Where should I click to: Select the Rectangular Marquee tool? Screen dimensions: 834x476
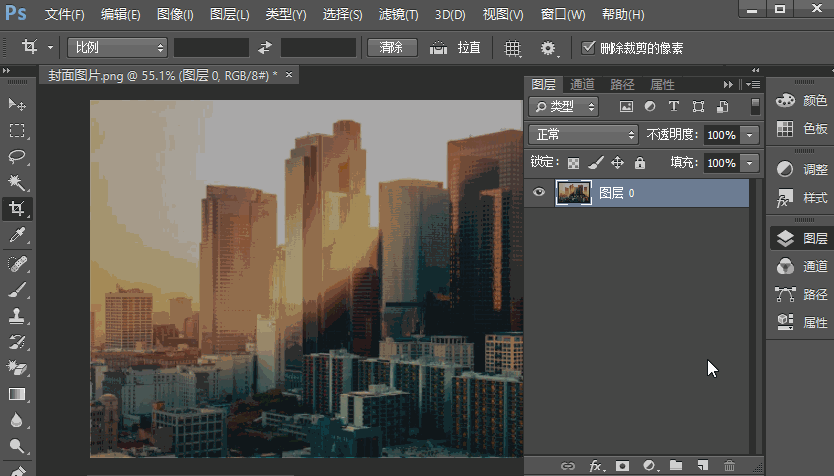pos(17,130)
